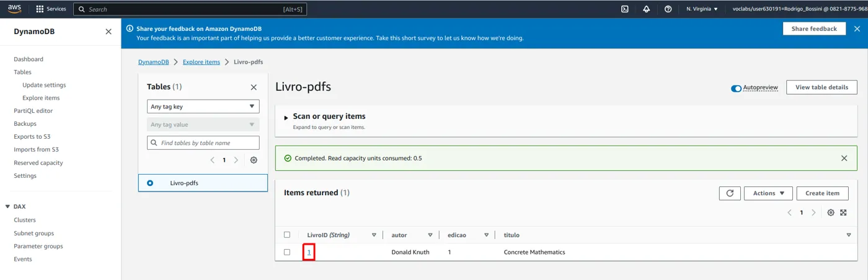Refresh the items returned list
Screen dimensions: 868x280
point(730,193)
